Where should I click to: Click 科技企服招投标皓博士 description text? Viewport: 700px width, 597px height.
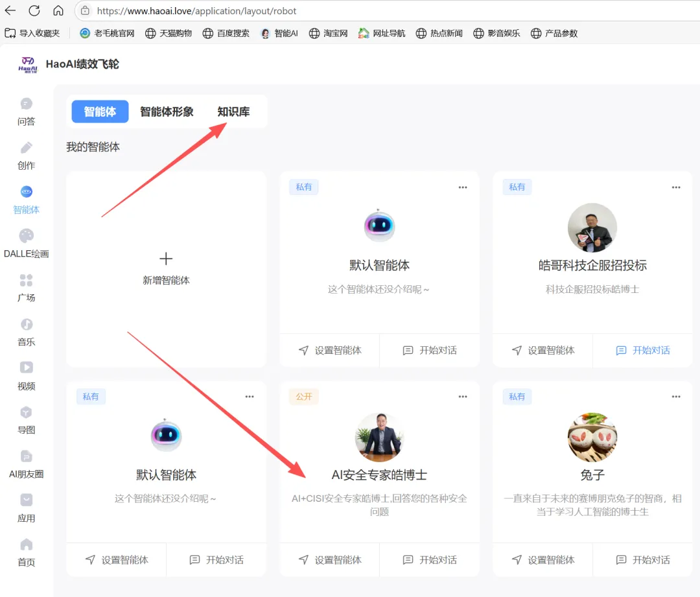coord(592,289)
